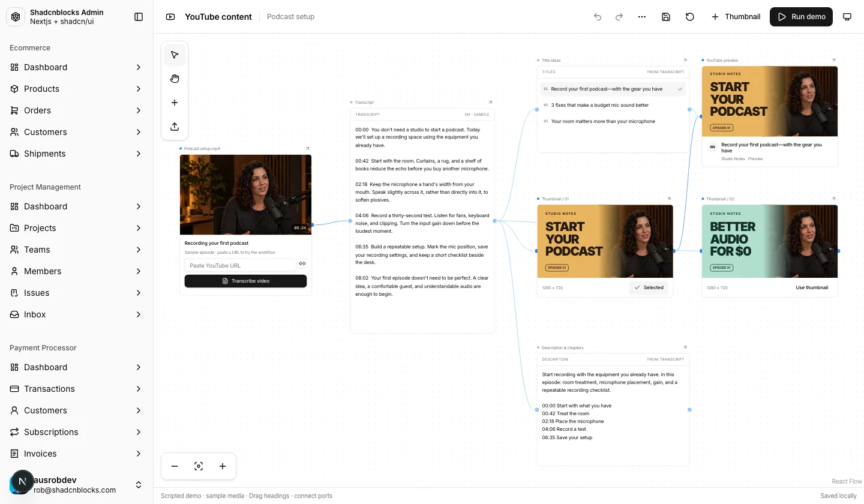Select title "Record your first podcast—with the gear you have"
Viewport: 864px width, 504px height.
[x=613, y=89]
